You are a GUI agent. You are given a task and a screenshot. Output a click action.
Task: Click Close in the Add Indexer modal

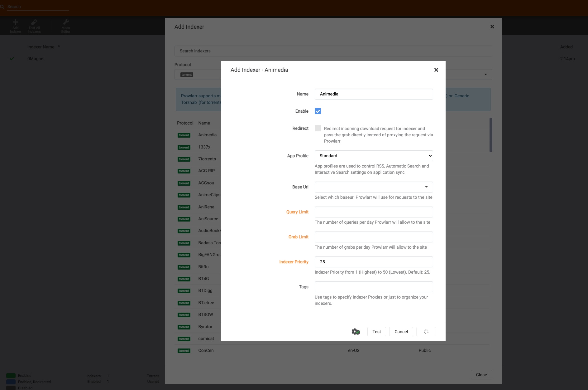[x=481, y=375]
